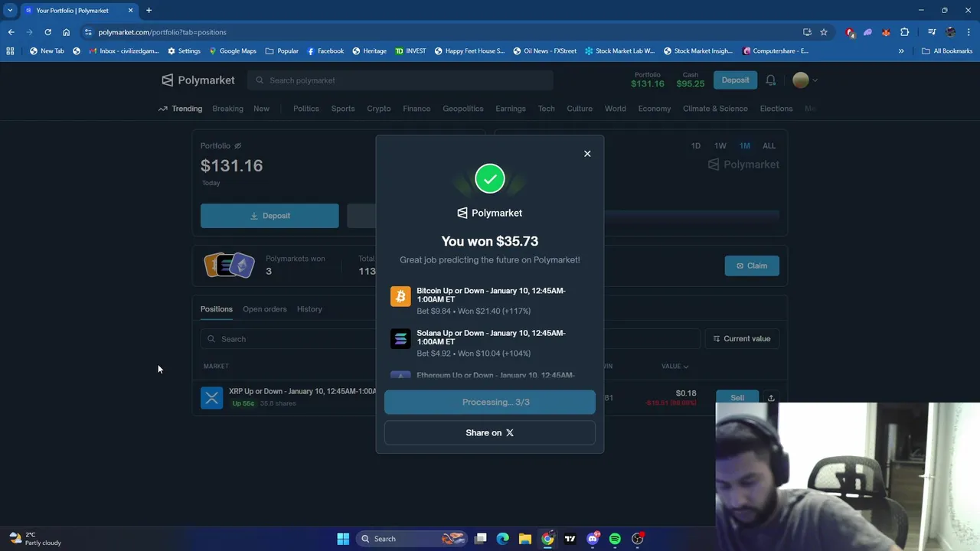Image resolution: width=980 pixels, height=551 pixels.
Task: Open the Politics category
Action: (x=306, y=109)
